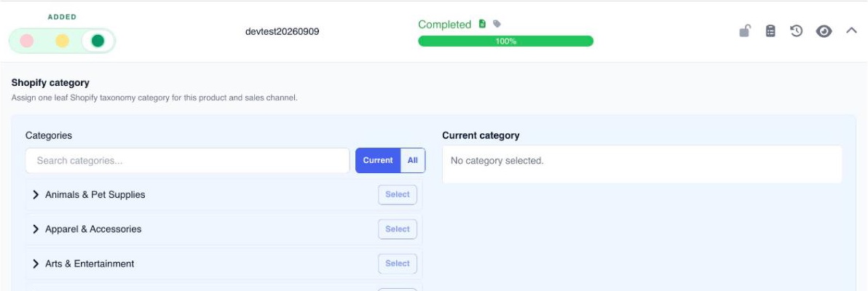
Task: Expand Apparel & Accessories category
Action: pos(36,229)
